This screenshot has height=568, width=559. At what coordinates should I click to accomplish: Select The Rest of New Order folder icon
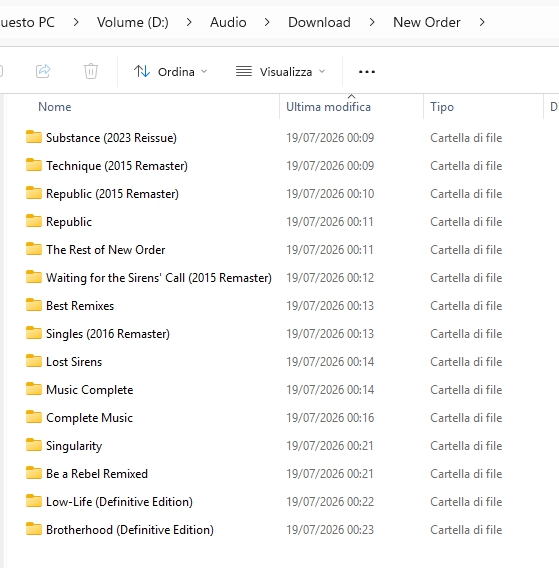(x=34, y=249)
